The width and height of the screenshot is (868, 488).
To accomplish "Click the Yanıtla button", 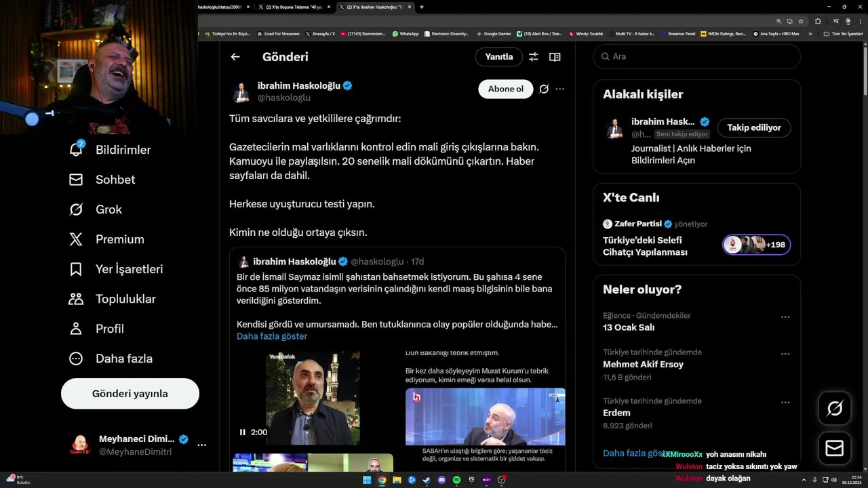I will [499, 57].
